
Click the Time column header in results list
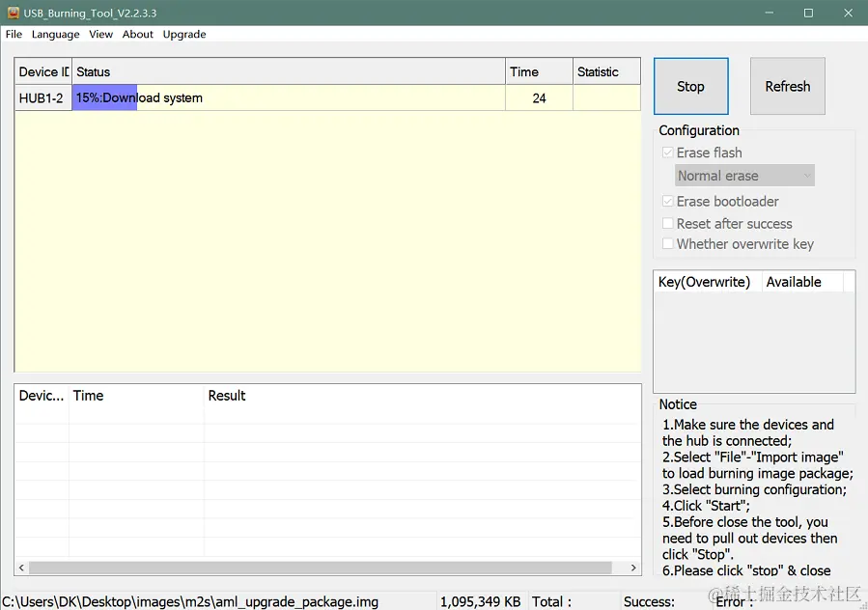click(136, 395)
